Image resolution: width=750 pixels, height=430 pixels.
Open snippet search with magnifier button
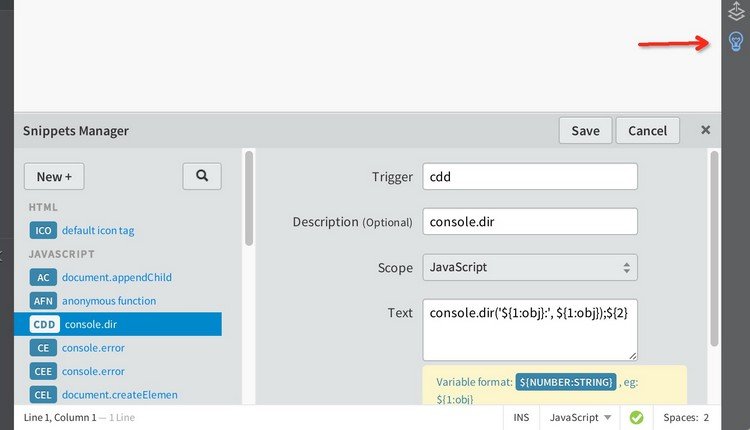tap(202, 176)
